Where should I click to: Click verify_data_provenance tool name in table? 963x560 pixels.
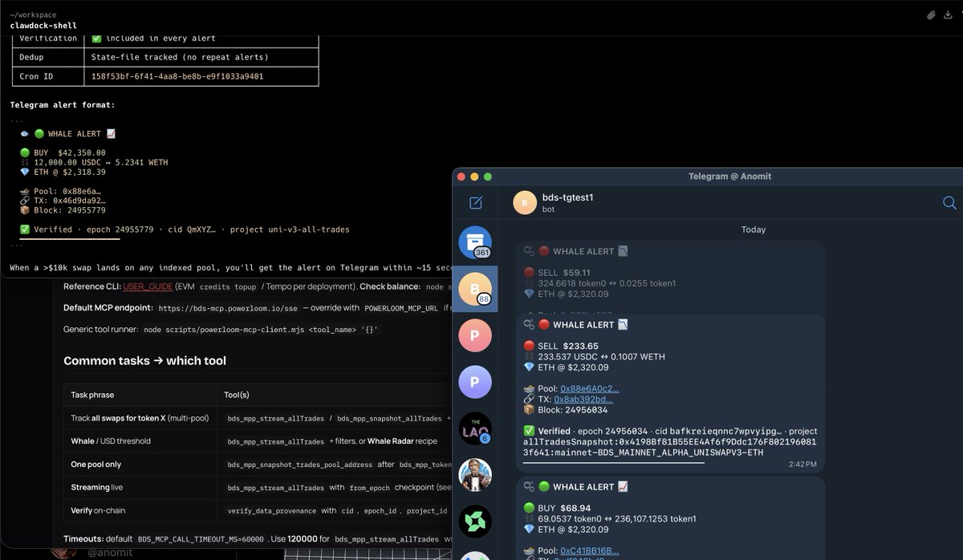click(272, 510)
